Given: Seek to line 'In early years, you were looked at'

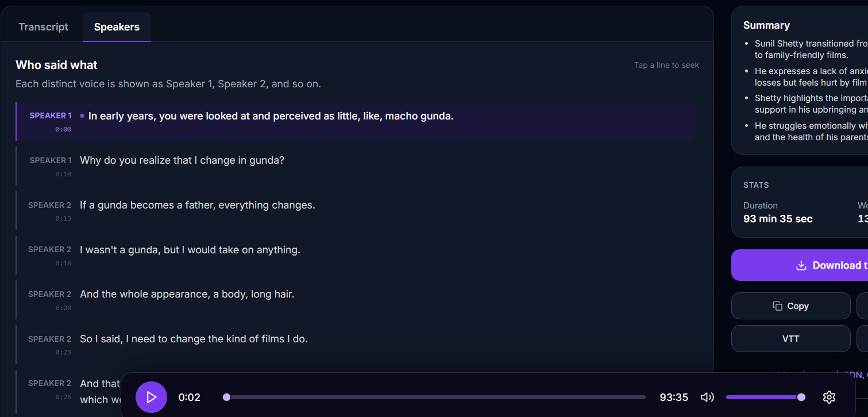Looking at the screenshot, I should (x=271, y=116).
